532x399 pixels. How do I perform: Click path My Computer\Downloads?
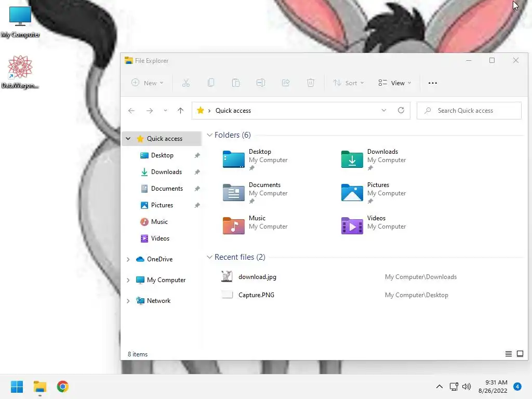click(x=421, y=277)
